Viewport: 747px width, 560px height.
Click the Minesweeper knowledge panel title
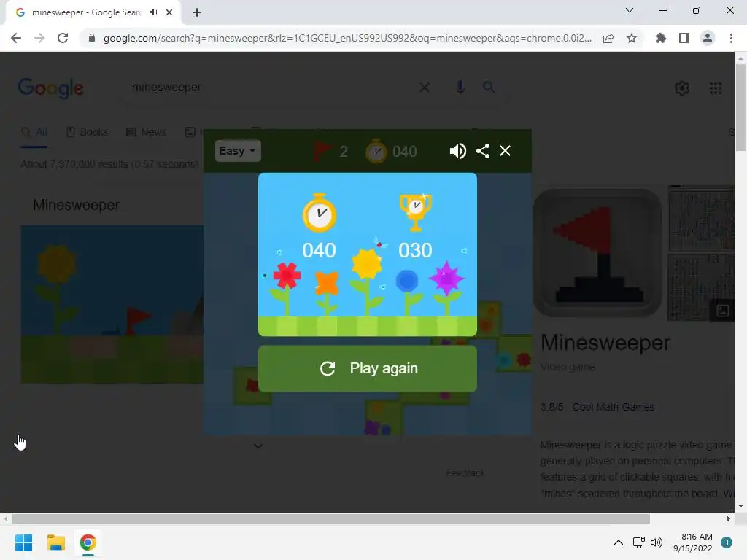[605, 343]
